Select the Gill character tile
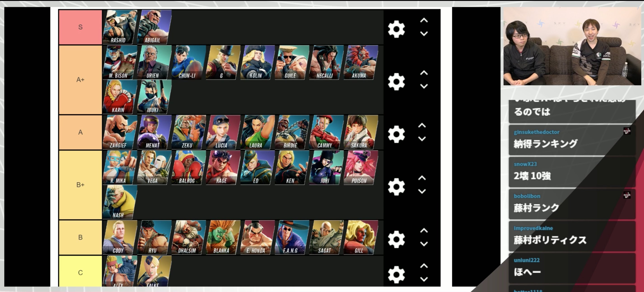 click(x=361, y=237)
